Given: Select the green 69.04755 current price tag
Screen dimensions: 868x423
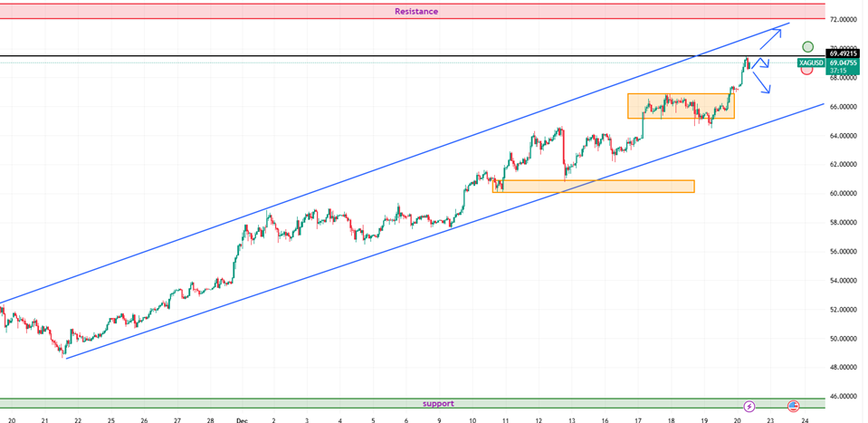Looking at the screenshot, I should [843, 63].
